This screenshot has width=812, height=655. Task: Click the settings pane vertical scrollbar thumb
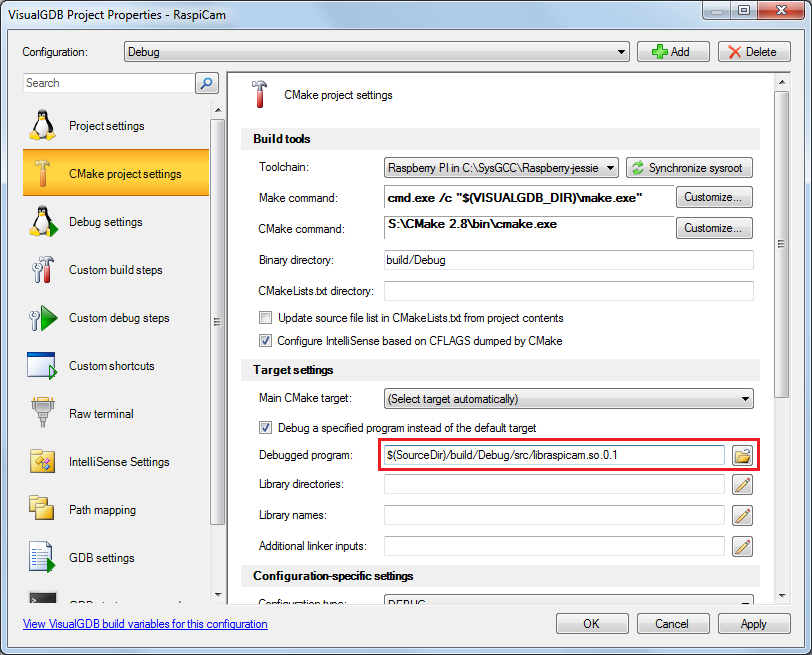tap(781, 244)
